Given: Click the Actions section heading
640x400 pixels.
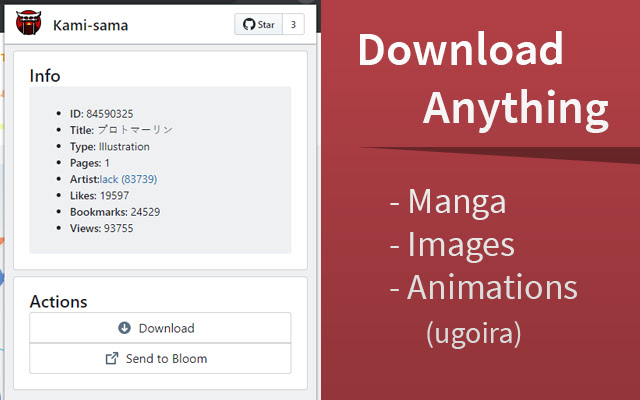Looking at the screenshot, I should [x=58, y=302].
